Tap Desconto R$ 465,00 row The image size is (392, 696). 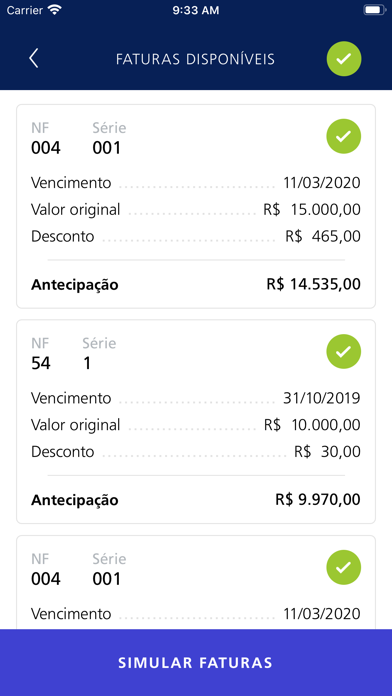click(x=196, y=236)
